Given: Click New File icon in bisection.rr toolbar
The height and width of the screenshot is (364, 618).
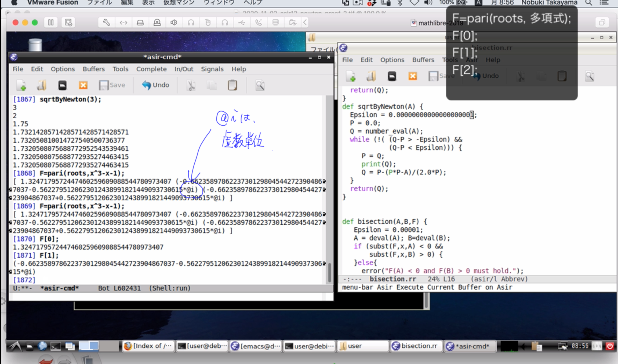Looking at the screenshot, I should pos(351,76).
